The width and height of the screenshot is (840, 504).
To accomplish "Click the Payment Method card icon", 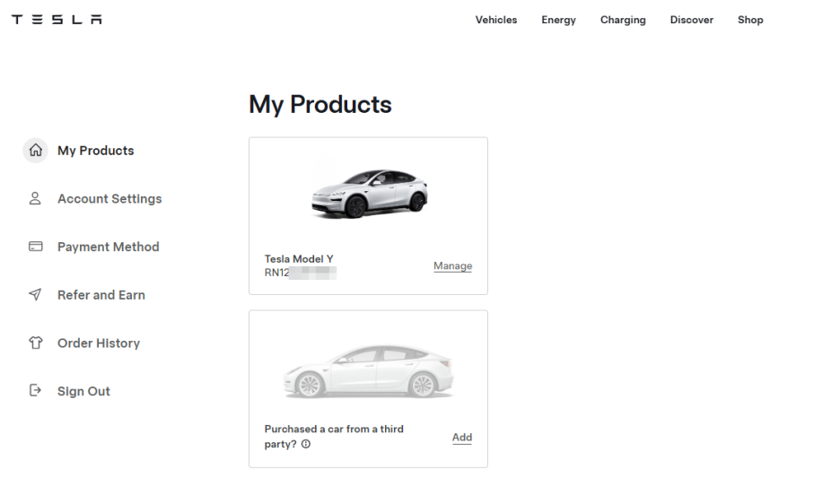I will click(35, 247).
